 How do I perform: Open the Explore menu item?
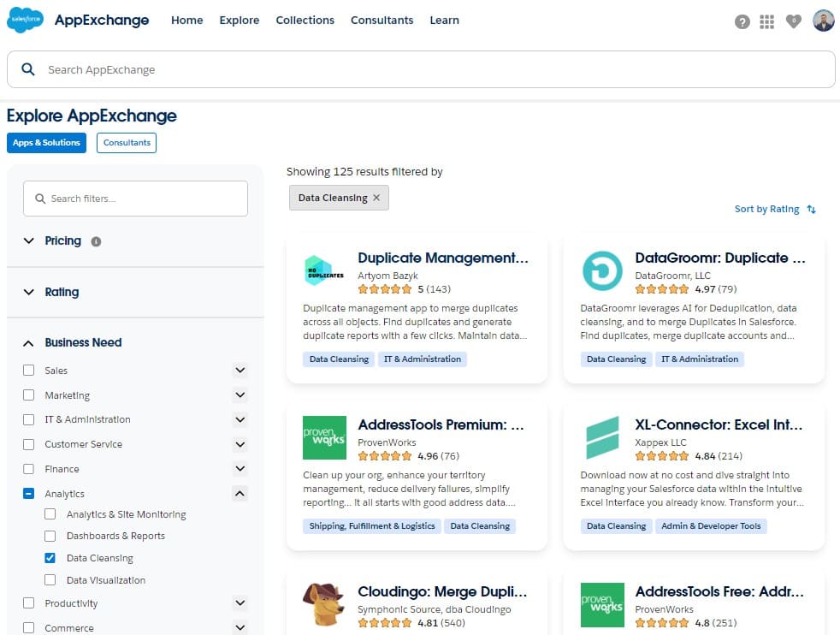pyautogui.click(x=240, y=21)
